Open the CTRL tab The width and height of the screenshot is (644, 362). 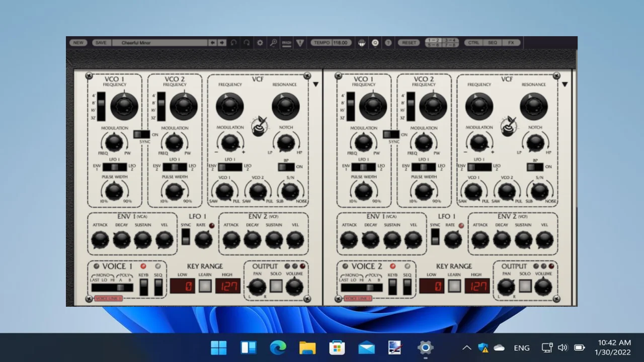(x=474, y=43)
